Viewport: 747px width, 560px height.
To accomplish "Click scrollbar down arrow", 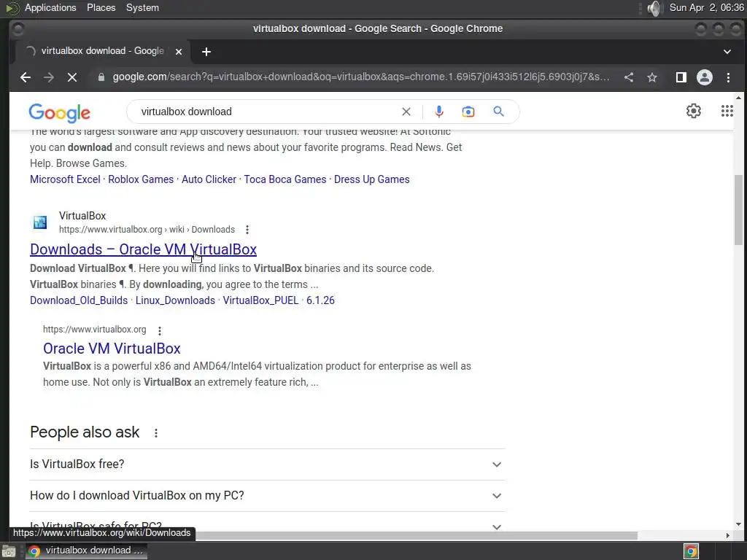I will (738, 524).
